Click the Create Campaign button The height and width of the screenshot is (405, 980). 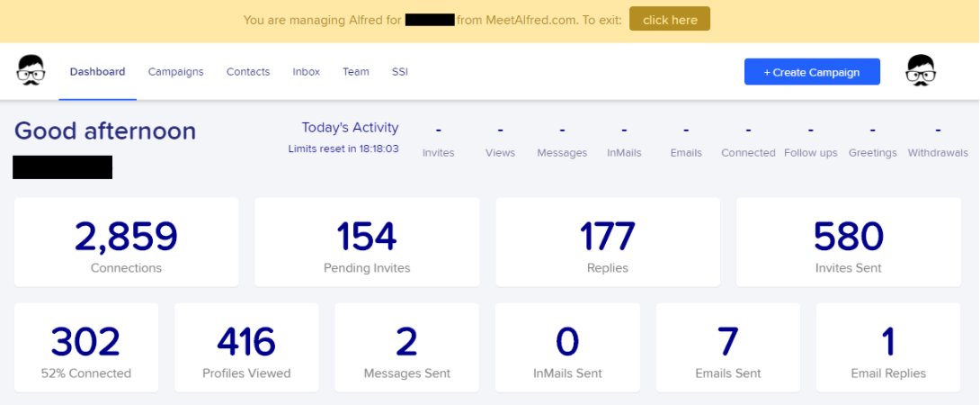(x=812, y=72)
